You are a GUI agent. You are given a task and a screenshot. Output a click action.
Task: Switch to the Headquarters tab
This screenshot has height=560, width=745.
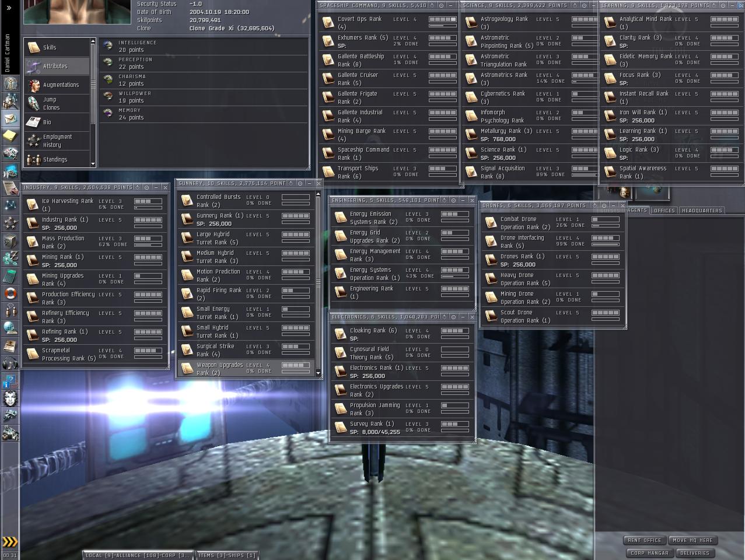coord(702,211)
